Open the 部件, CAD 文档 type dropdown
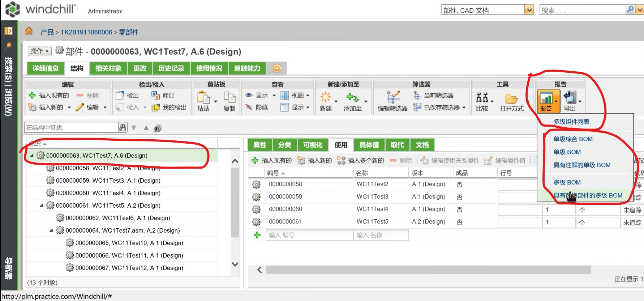 point(529,10)
